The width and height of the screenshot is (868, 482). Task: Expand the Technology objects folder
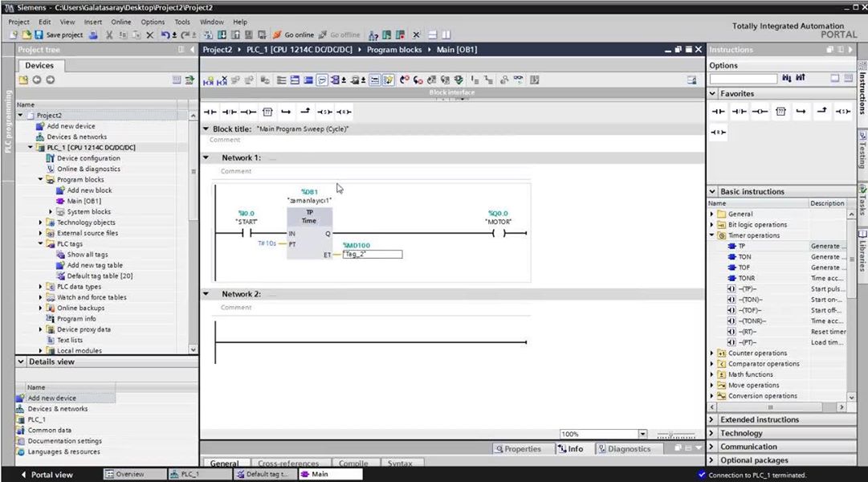pos(40,223)
